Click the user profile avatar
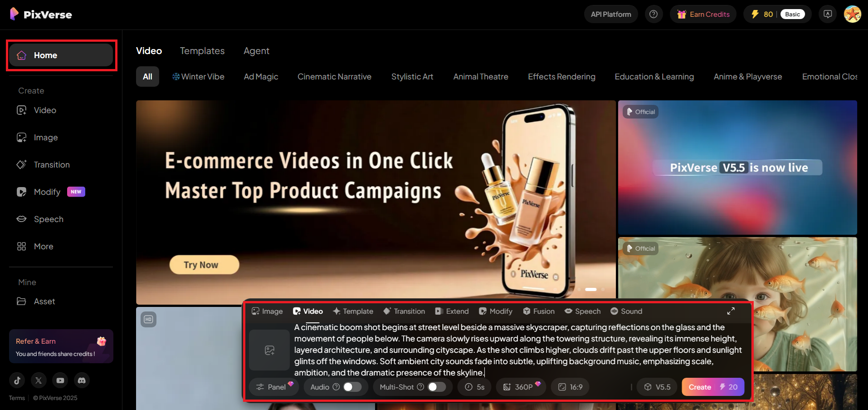 852,14
